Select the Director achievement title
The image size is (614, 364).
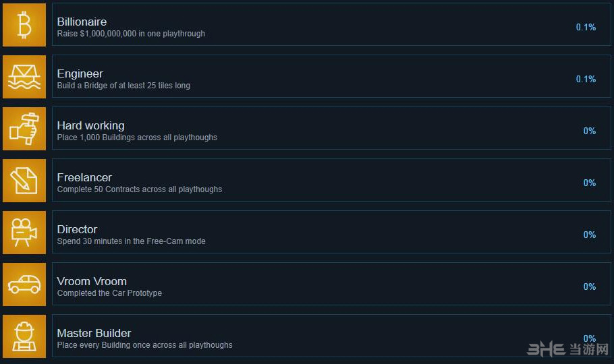77,229
